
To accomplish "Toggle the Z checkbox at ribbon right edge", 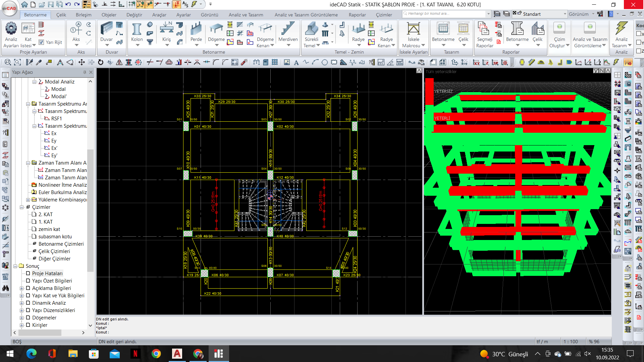I will point(639,51).
